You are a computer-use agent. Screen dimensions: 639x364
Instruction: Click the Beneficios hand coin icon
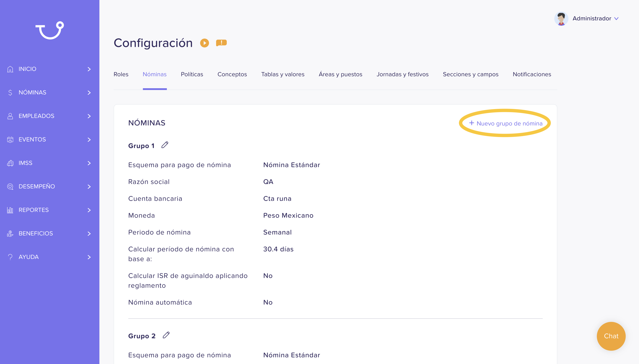(10, 233)
